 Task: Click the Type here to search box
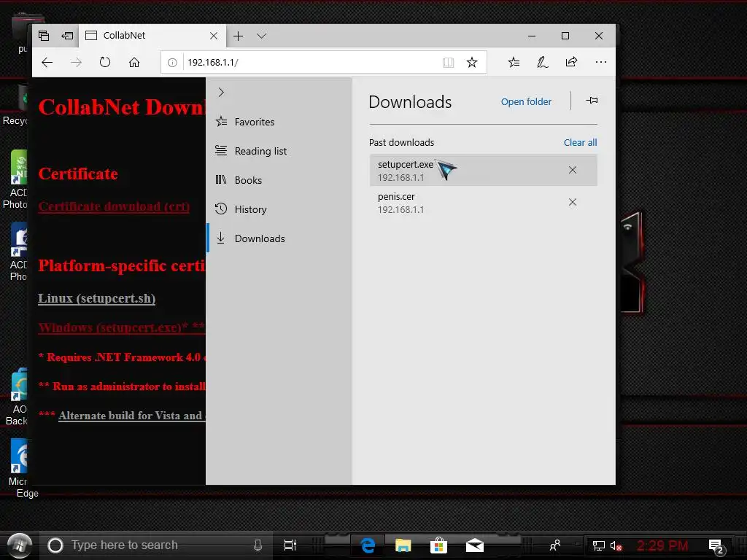tap(158, 545)
